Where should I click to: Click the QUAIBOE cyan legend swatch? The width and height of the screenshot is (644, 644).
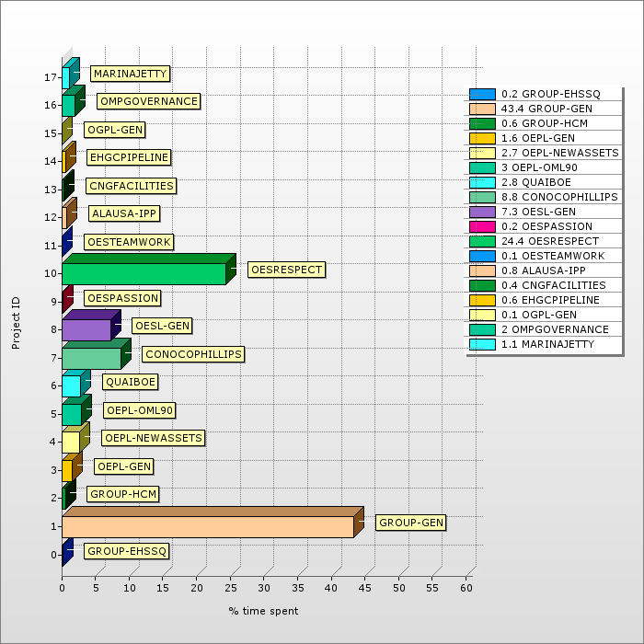(x=482, y=182)
